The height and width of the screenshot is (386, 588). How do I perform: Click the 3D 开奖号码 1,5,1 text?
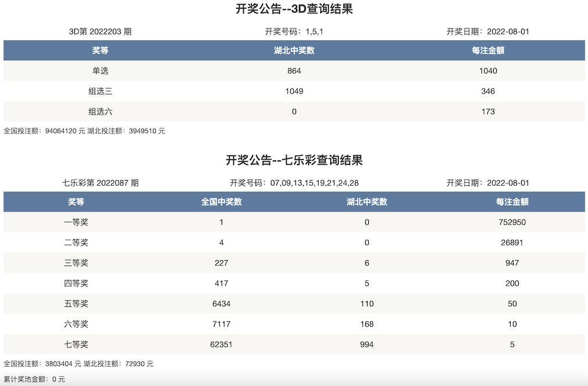tap(294, 31)
